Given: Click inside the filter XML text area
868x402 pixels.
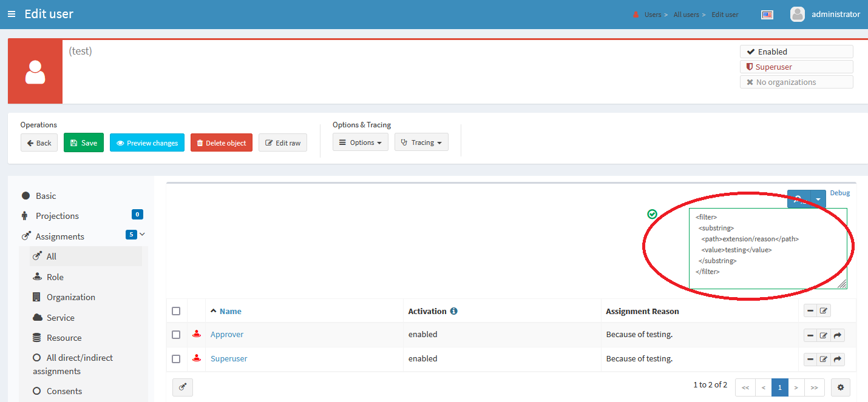Looking at the screenshot, I should pyautogui.click(x=768, y=249).
